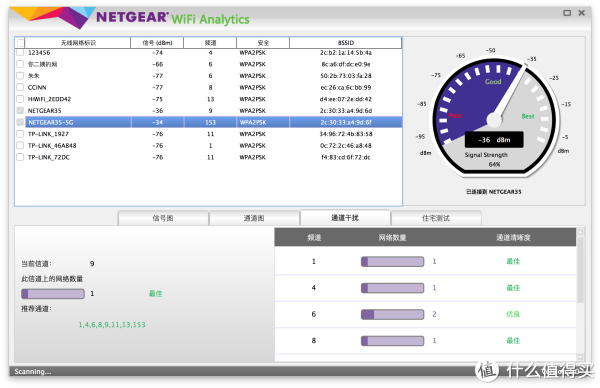The image size is (600, 388).
Task: Check the TP-LINK_1927 network checkbox
Action: [20, 134]
